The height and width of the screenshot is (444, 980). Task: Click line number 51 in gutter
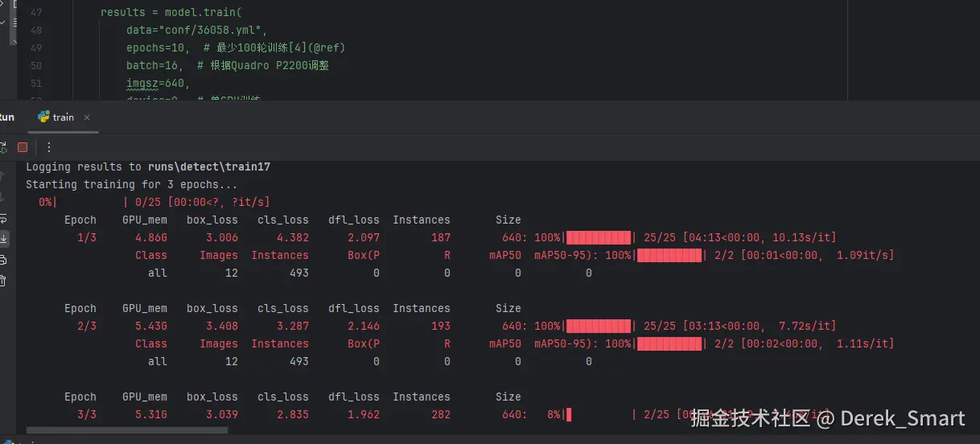click(35, 83)
